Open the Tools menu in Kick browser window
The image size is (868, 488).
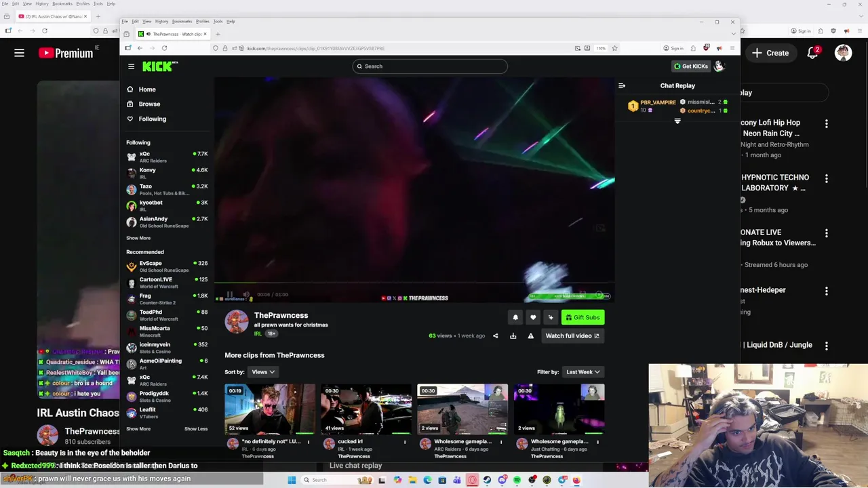[x=218, y=22]
